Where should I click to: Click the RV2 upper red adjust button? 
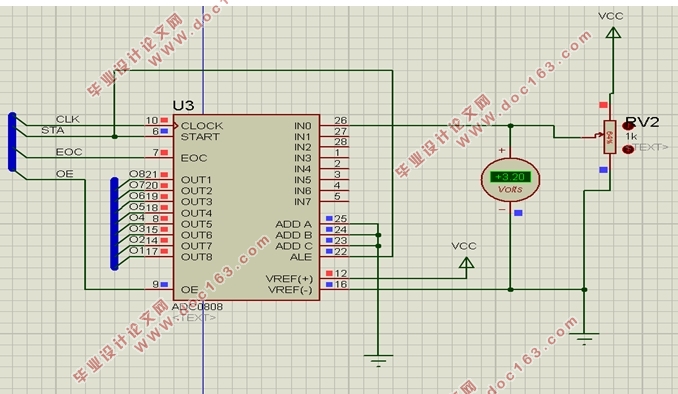628,125
